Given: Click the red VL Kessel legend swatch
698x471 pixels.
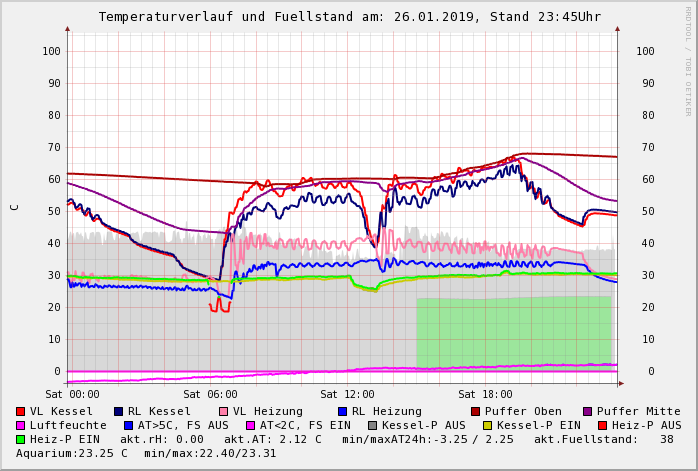Looking at the screenshot, I should pos(21,411).
